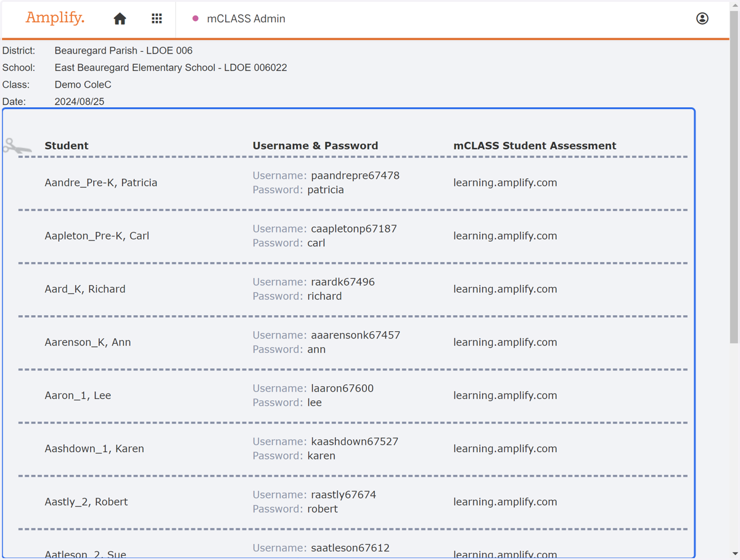The width and height of the screenshot is (740, 560).
Task: Select the Student column header
Action: [x=67, y=146]
